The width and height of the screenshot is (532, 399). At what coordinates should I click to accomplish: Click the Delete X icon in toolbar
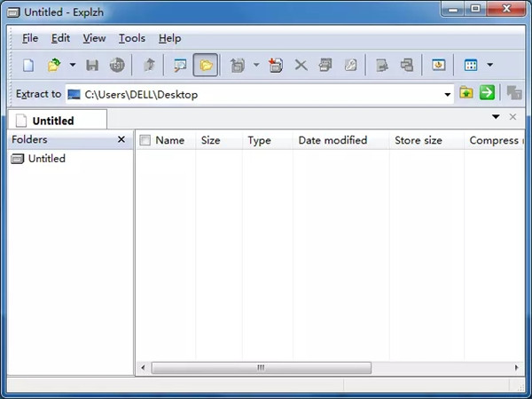pyautogui.click(x=301, y=65)
